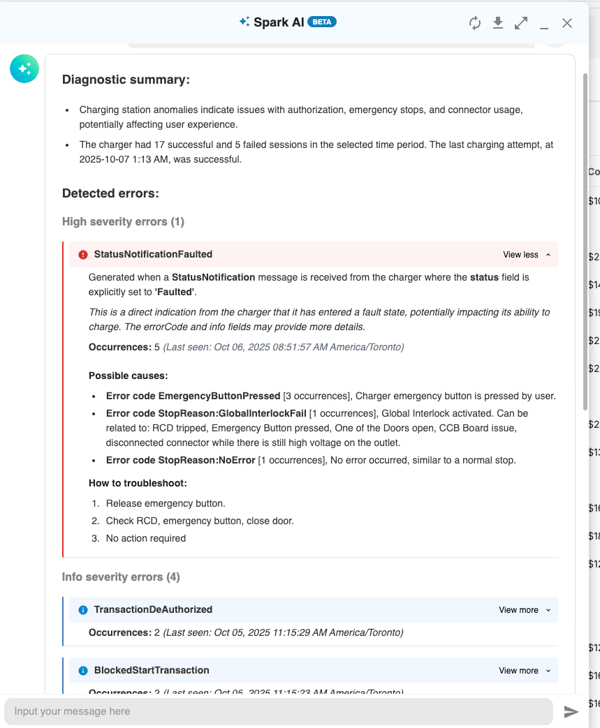Click the red StatusNotificationFaulted error icon
This screenshot has width=600, height=728.
83,255
